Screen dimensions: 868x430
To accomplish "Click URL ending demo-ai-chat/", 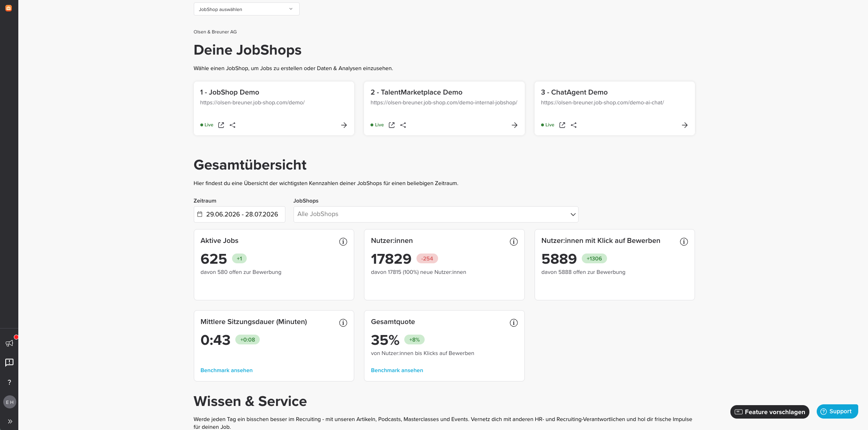I will point(603,103).
